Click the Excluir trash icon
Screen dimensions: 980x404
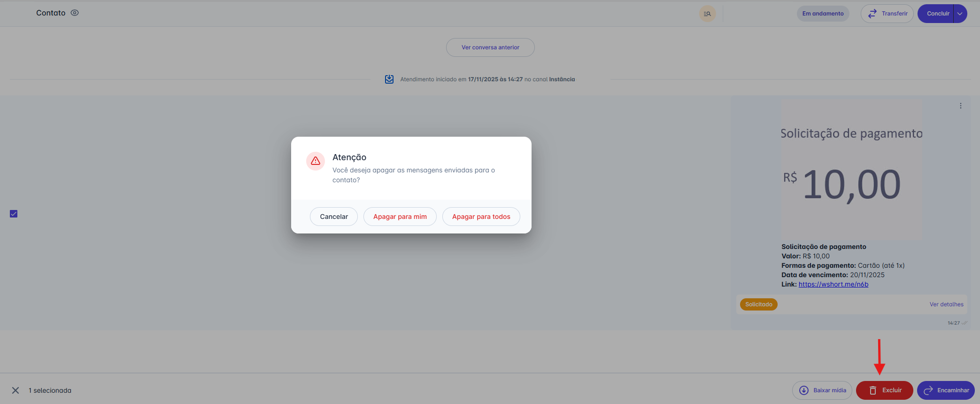click(x=873, y=390)
